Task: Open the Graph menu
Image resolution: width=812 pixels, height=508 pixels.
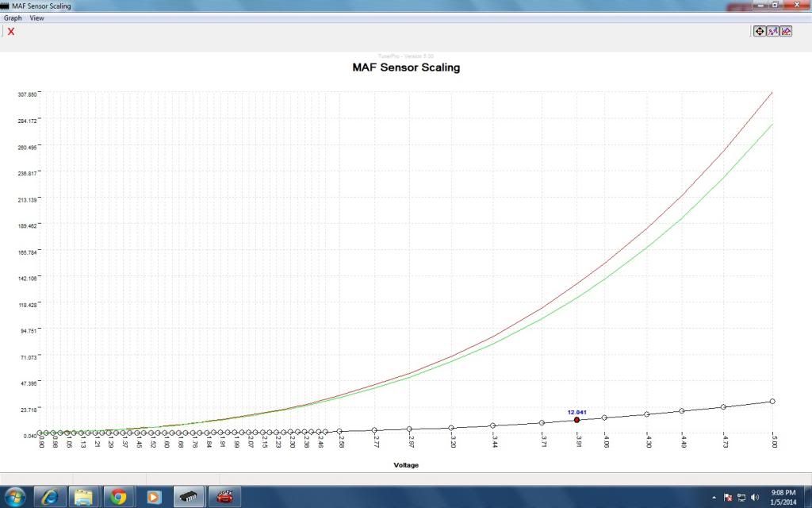Action: click(x=13, y=17)
